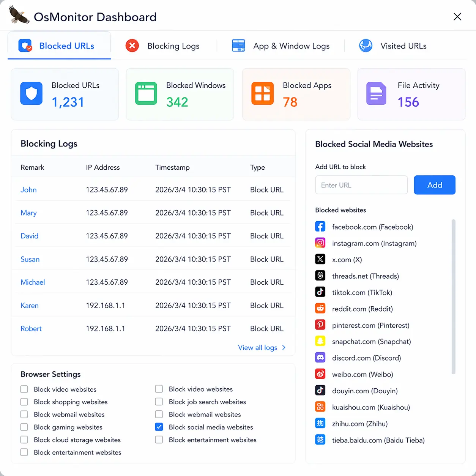This screenshot has width=476, height=476.
Task: Open Michael's remark link
Action: (33, 282)
